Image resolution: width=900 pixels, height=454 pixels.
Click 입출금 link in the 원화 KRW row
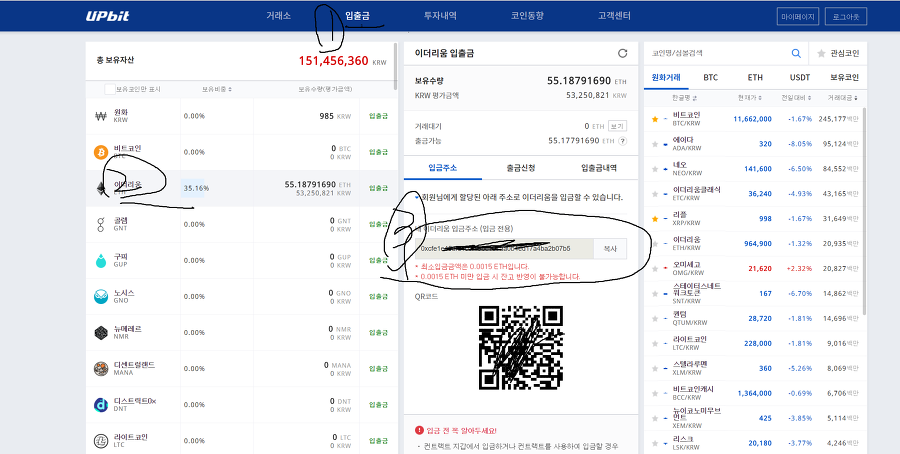click(x=378, y=116)
